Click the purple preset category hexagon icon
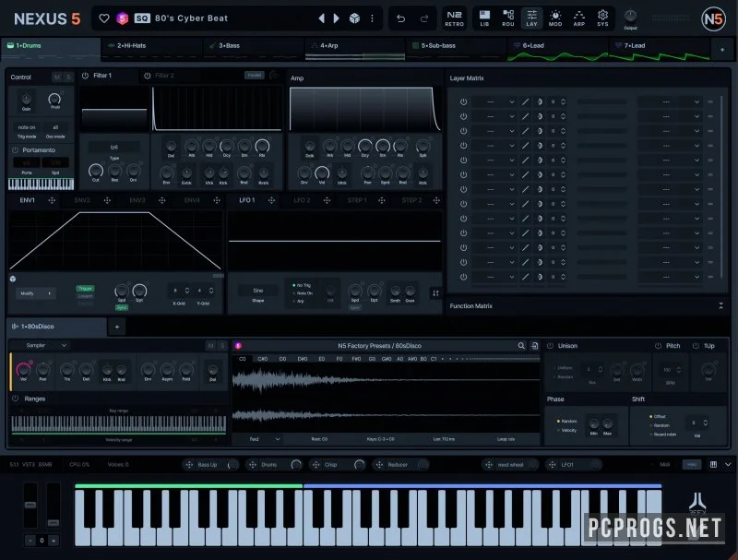Viewport: 738px width, 560px height. point(123,18)
